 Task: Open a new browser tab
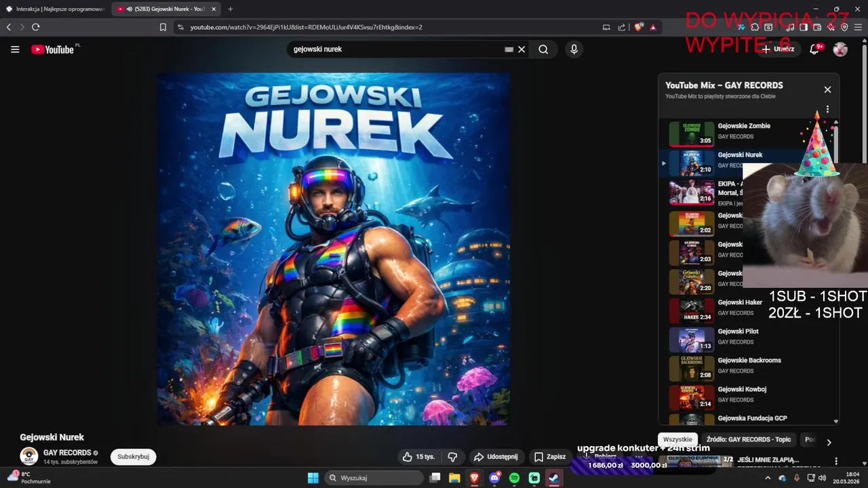(231, 9)
